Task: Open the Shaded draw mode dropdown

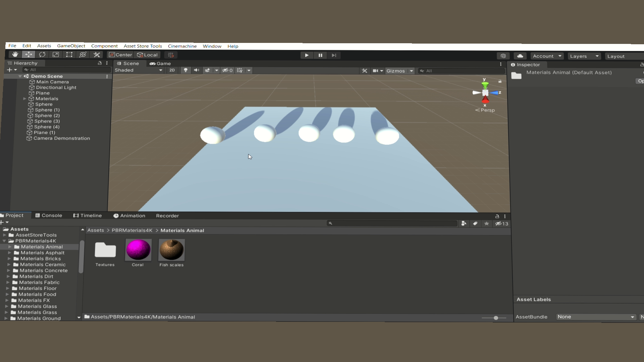Action: (139, 70)
